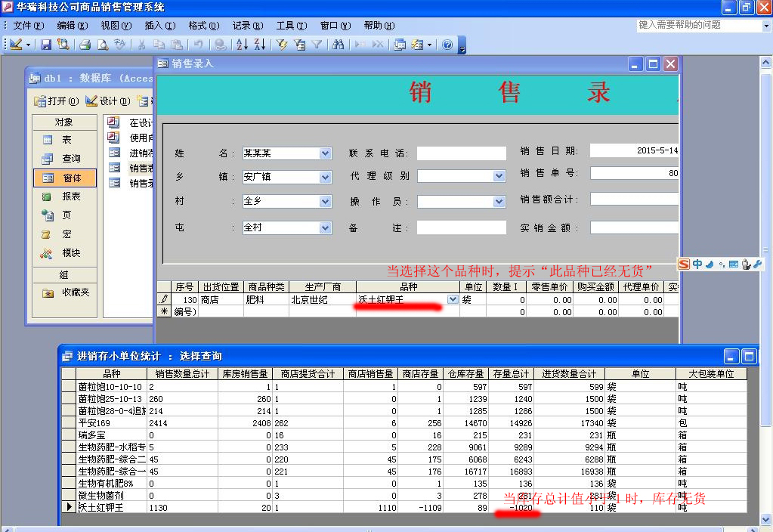Click the 联系电话 input field
773x532 pixels.
pyautogui.click(x=461, y=153)
